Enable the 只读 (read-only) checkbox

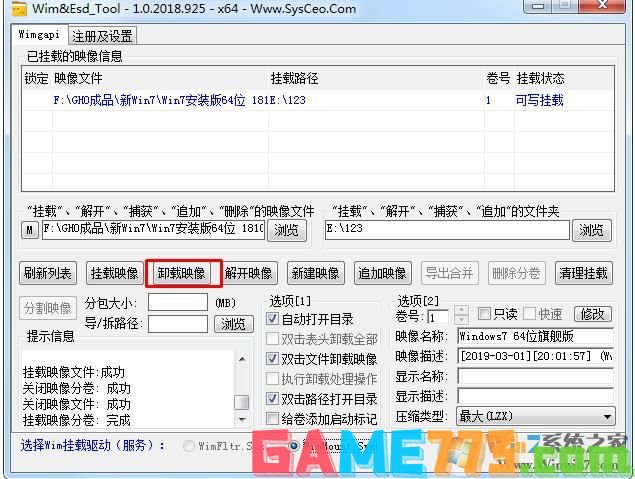tap(484, 314)
